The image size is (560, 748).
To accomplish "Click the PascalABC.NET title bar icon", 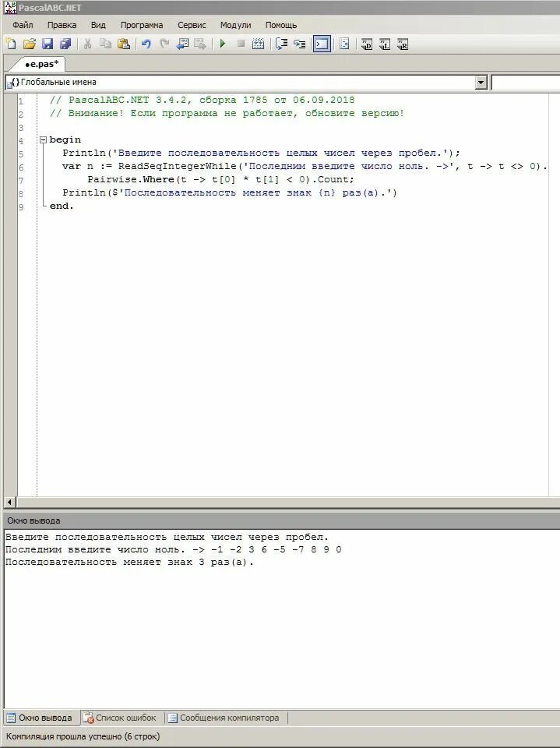I will (x=10, y=7).
